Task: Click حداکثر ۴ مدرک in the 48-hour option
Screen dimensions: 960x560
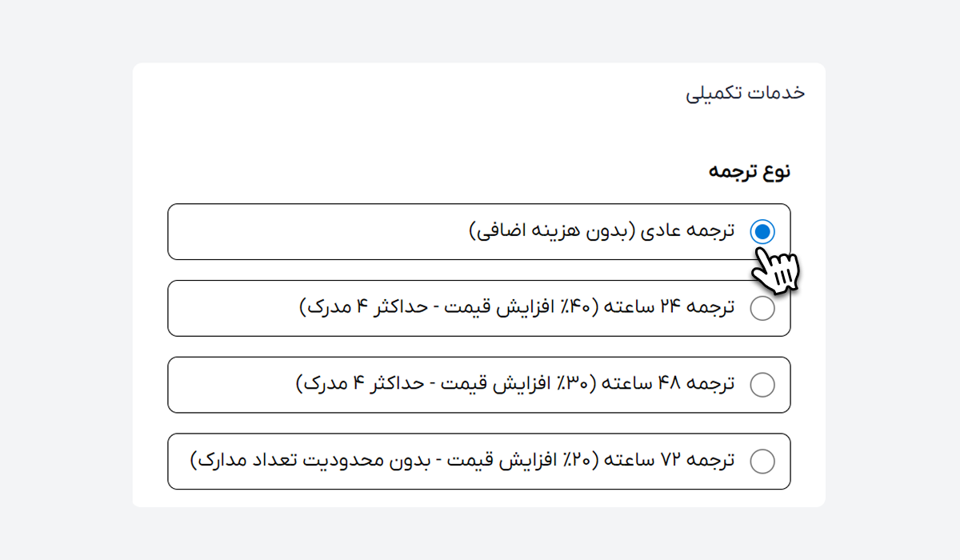Action: (x=362, y=385)
